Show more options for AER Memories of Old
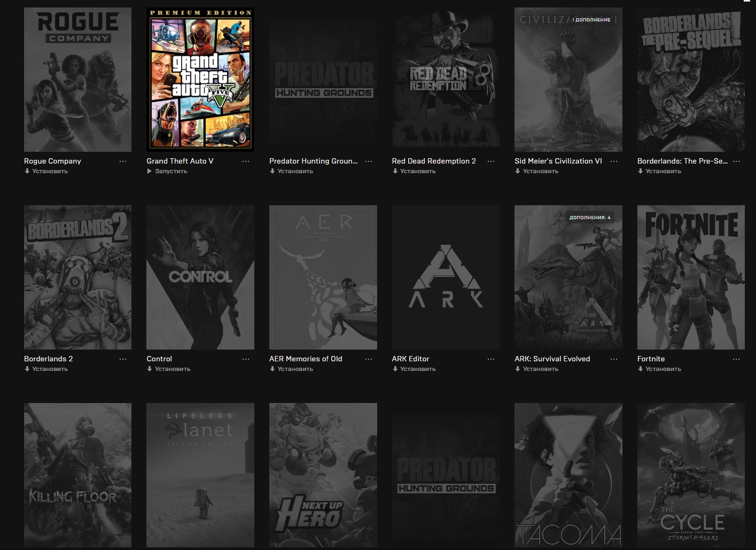 368,359
